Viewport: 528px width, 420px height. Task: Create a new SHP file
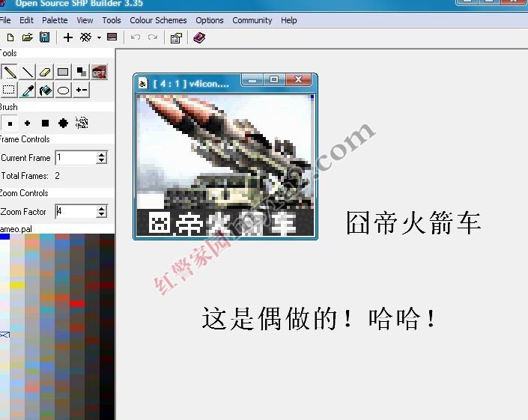click(10, 37)
